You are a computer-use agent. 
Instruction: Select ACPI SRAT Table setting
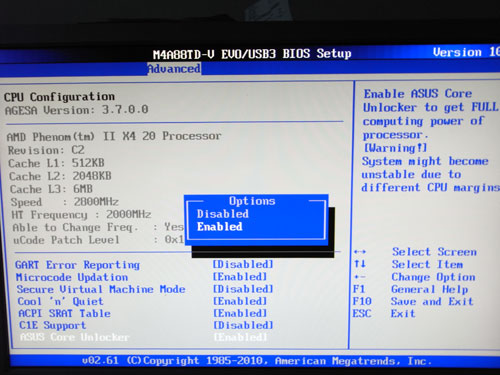(64, 313)
